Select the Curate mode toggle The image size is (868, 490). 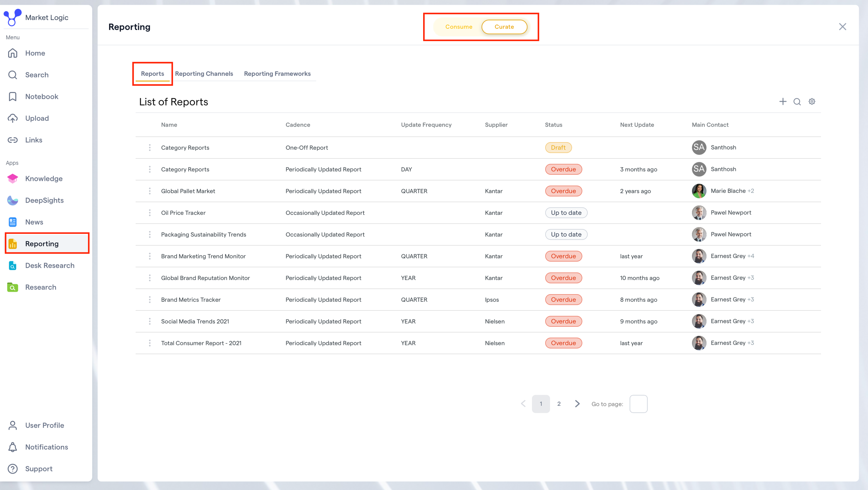[x=504, y=27]
